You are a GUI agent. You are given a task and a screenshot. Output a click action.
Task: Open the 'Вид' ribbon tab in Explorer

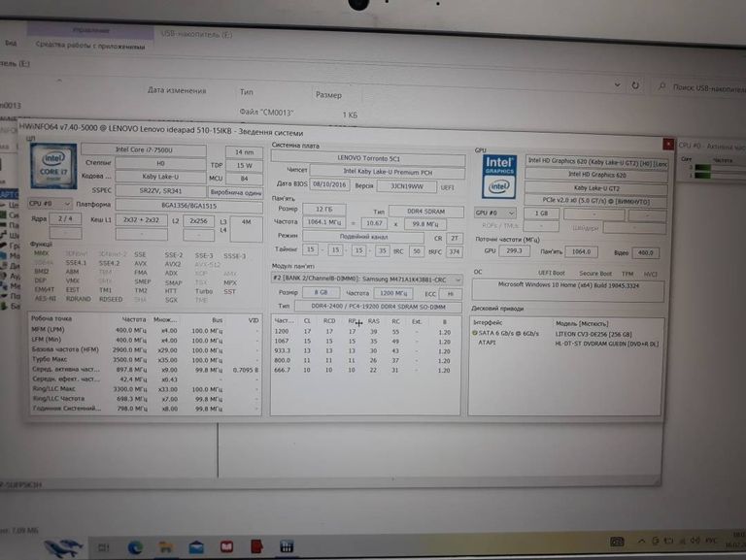11,44
